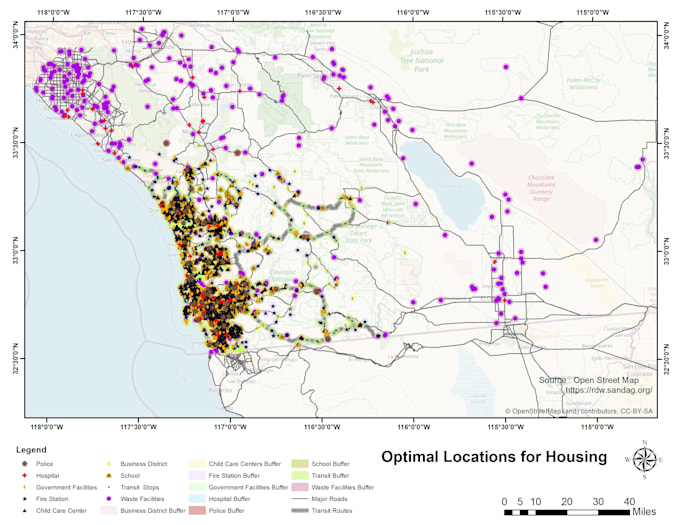Pick the Business District Buffer color swatch
This screenshot has width=680, height=525.
point(109,511)
